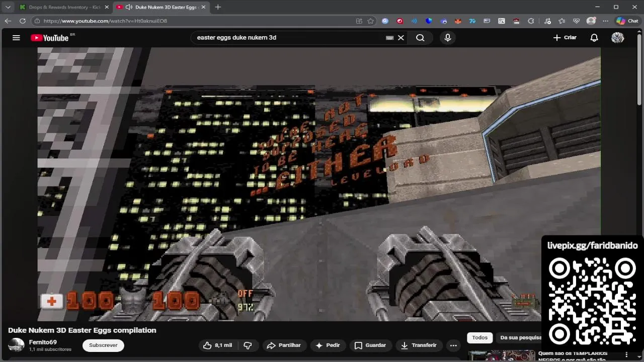This screenshot has width=644, height=362.
Task: Click the Pedir button
Action: 328,345
